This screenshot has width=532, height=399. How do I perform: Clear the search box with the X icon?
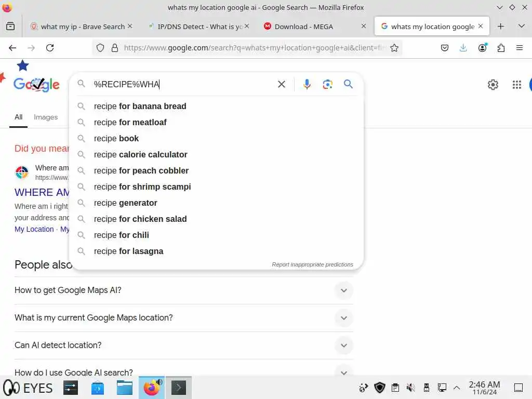pos(281,84)
